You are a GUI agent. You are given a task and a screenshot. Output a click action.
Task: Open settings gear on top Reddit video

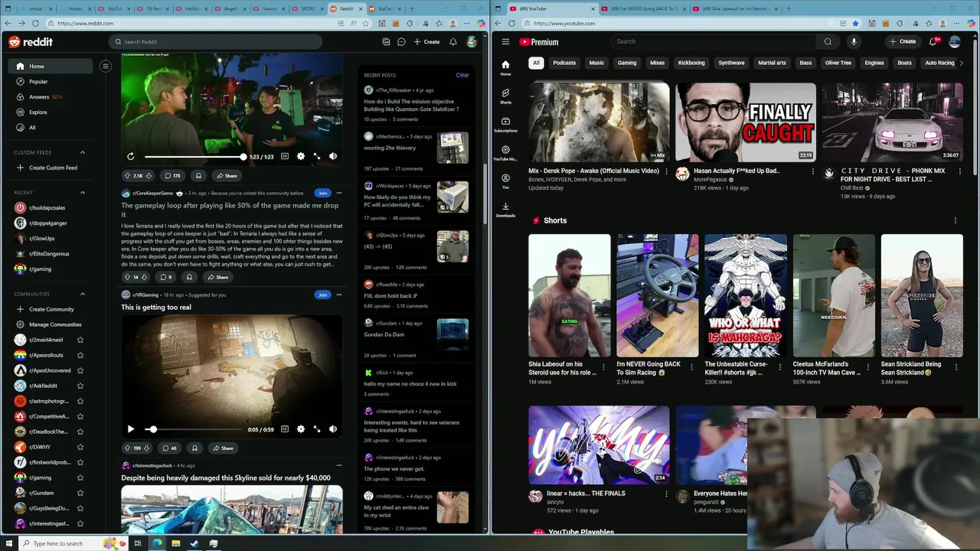[301, 156]
